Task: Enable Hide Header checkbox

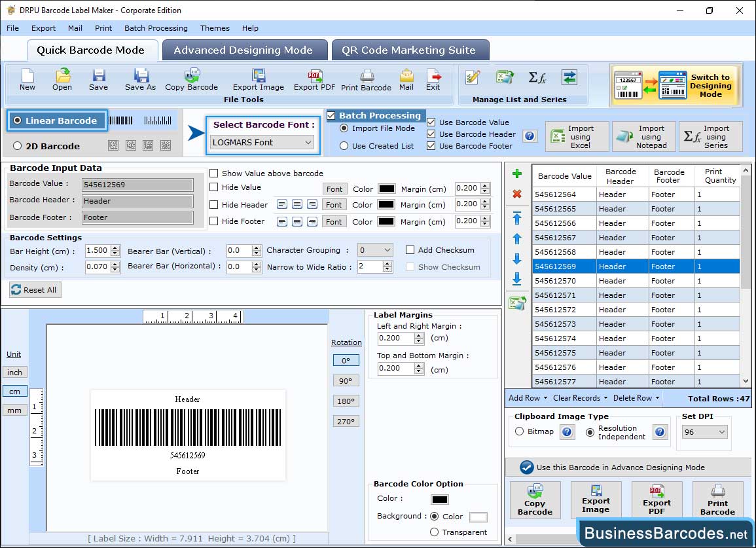Action: pos(213,204)
